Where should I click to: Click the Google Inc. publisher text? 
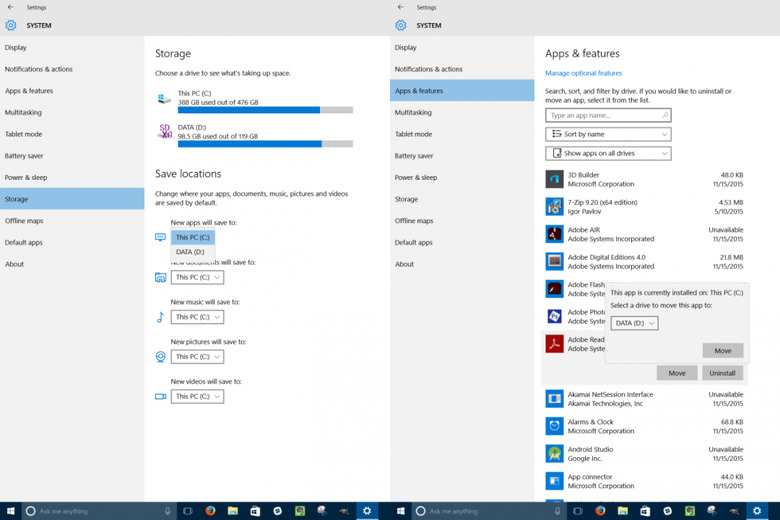click(x=585, y=458)
